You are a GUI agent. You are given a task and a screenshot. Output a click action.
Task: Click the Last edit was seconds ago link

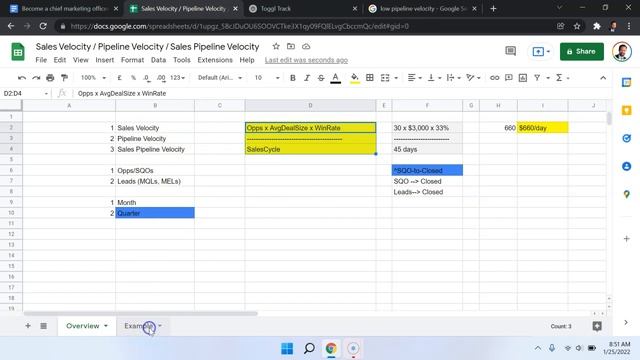306,60
